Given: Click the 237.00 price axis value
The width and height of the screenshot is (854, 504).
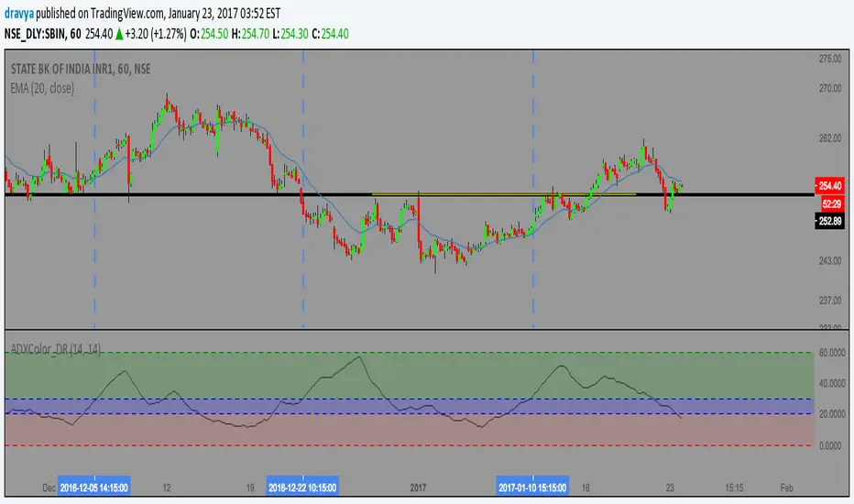Looking at the screenshot, I should pyautogui.click(x=830, y=301).
